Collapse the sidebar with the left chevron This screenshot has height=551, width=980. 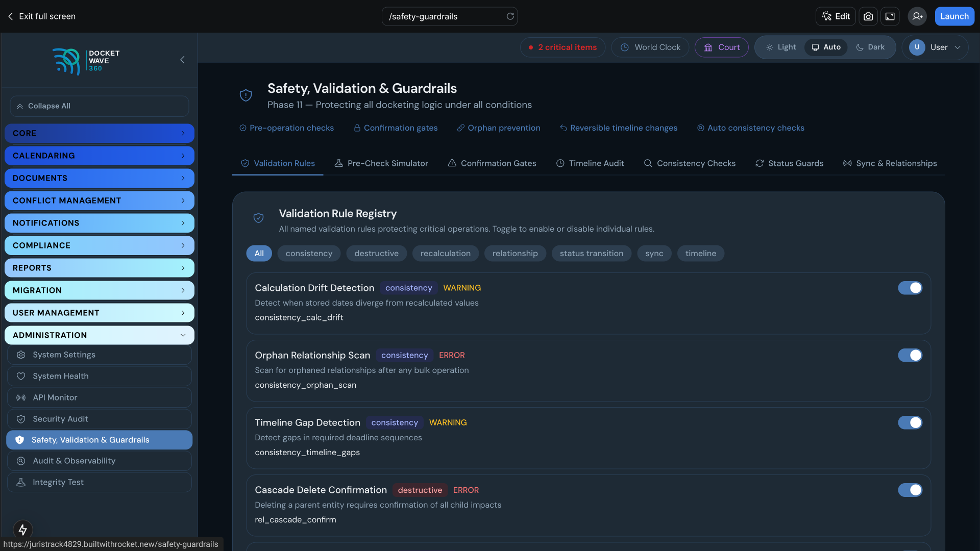[x=182, y=60]
